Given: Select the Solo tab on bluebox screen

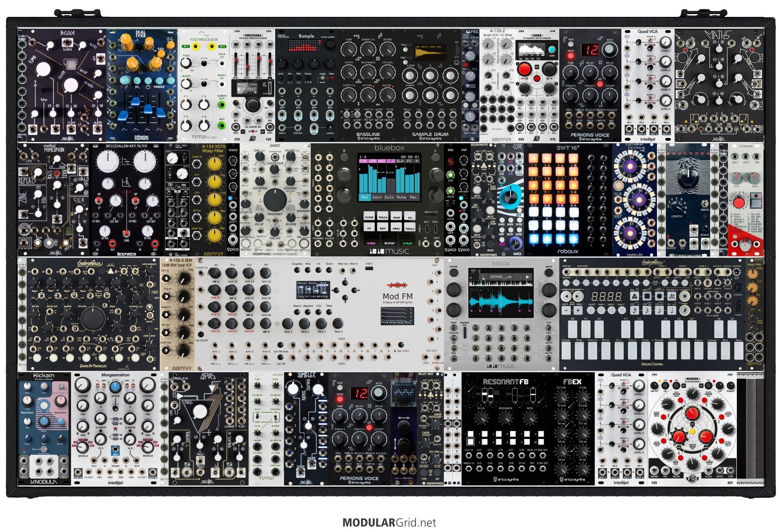Looking at the screenshot, I should pos(389,197).
